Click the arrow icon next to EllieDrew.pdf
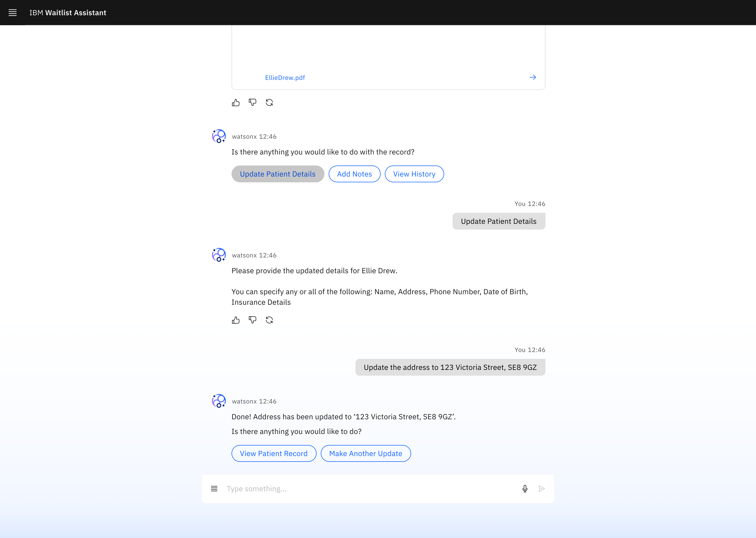The image size is (756, 538). tap(533, 77)
